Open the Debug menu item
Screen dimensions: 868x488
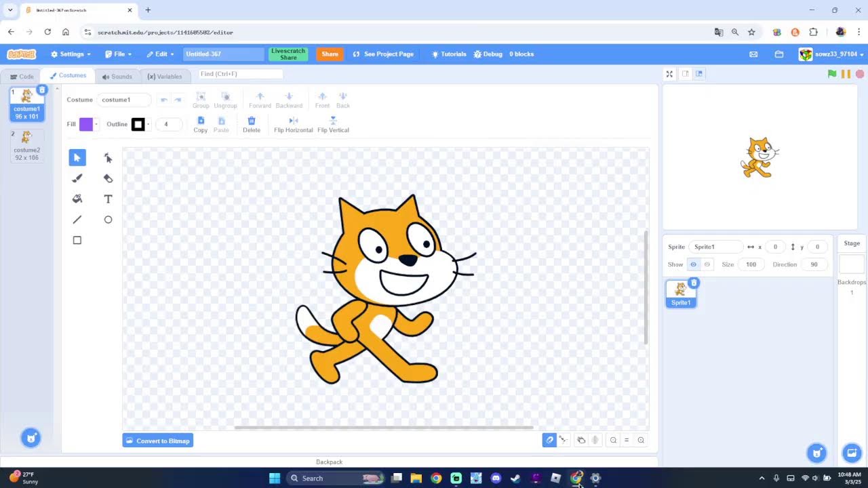coord(488,54)
